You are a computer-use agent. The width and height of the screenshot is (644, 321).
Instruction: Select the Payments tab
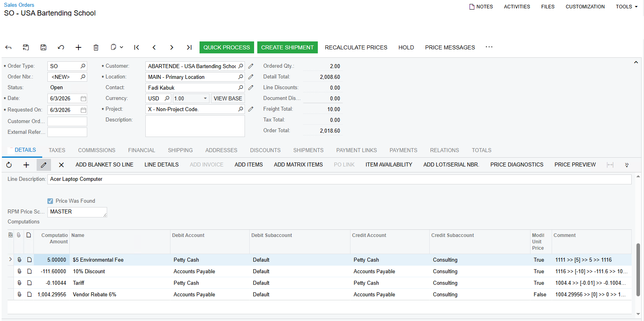403,150
